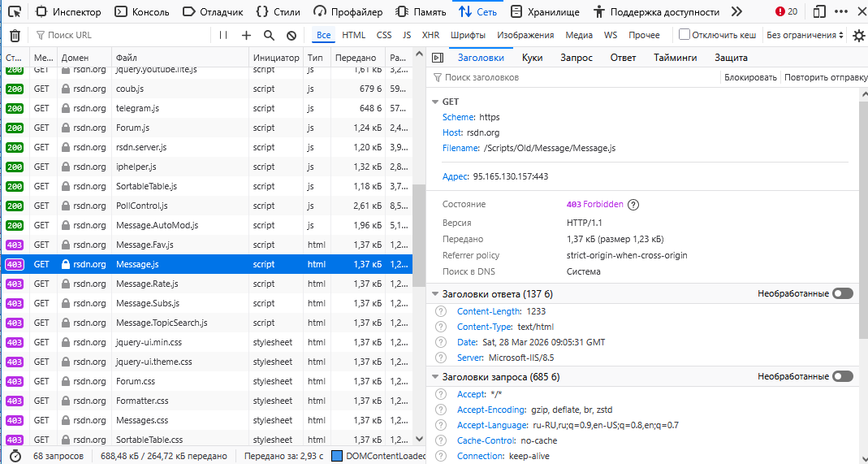
Task: Collapse the "Заголовки ответа" section
Action: coord(434,293)
